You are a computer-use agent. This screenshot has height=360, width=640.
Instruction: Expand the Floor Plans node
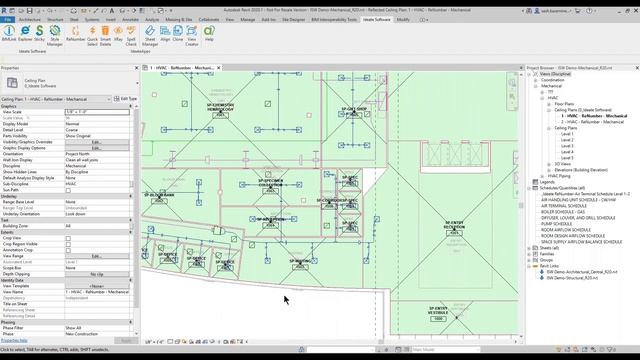pos(549,104)
